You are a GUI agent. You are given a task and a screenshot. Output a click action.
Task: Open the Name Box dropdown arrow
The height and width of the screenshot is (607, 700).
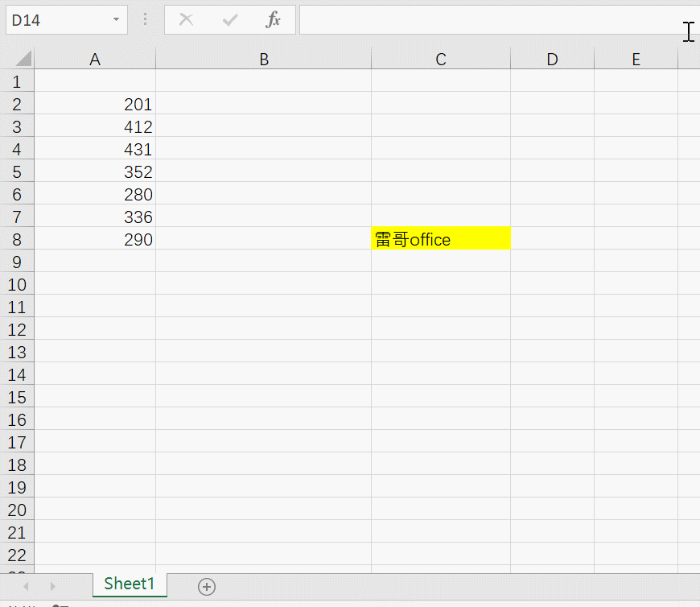pos(116,19)
